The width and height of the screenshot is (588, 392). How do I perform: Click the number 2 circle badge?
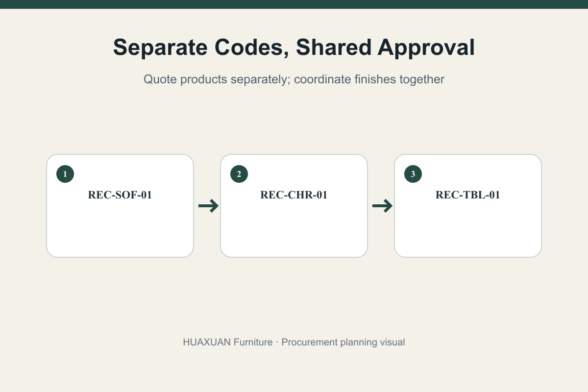[239, 174]
